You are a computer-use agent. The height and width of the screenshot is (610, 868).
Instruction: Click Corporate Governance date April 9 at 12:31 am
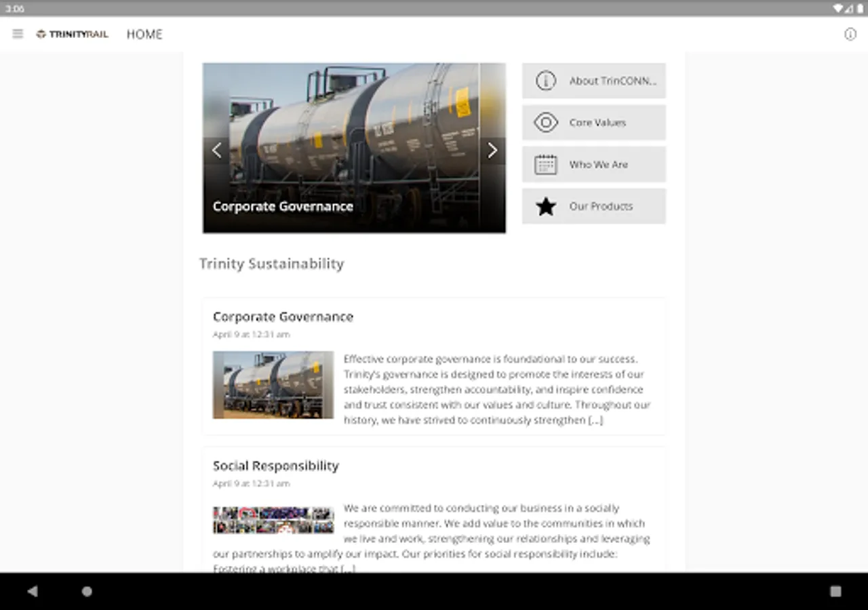(x=251, y=334)
